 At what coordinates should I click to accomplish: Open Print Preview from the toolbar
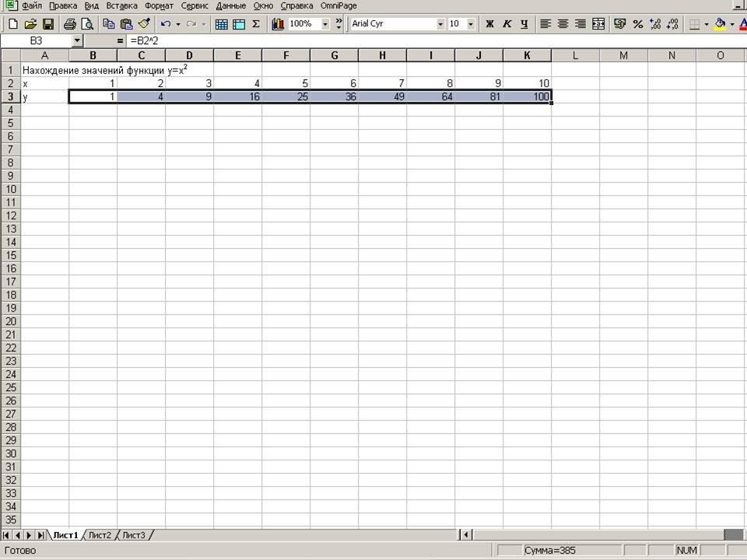pos(87,24)
